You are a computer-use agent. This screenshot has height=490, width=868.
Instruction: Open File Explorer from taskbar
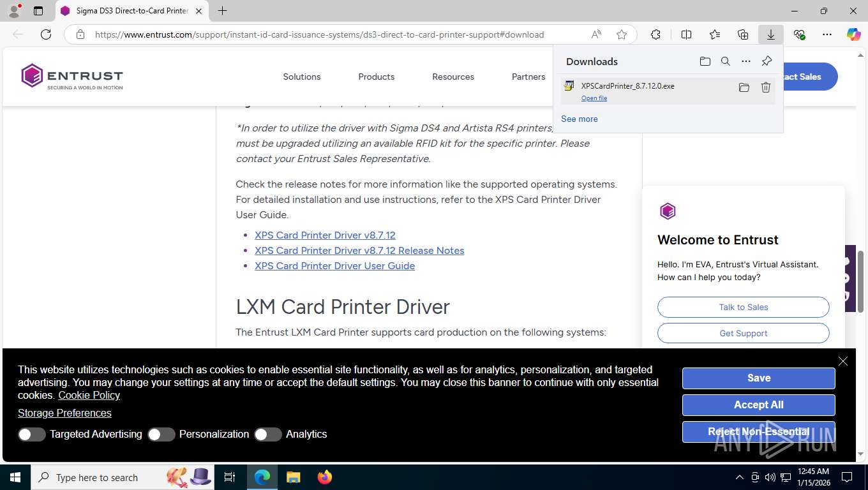pos(293,477)
